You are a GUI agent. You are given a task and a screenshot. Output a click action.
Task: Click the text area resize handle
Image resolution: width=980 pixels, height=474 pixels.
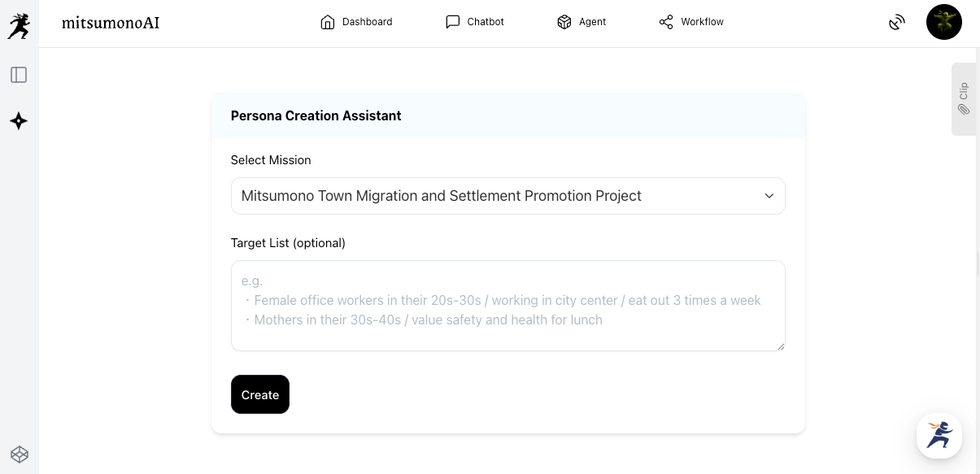pos(780,346)
